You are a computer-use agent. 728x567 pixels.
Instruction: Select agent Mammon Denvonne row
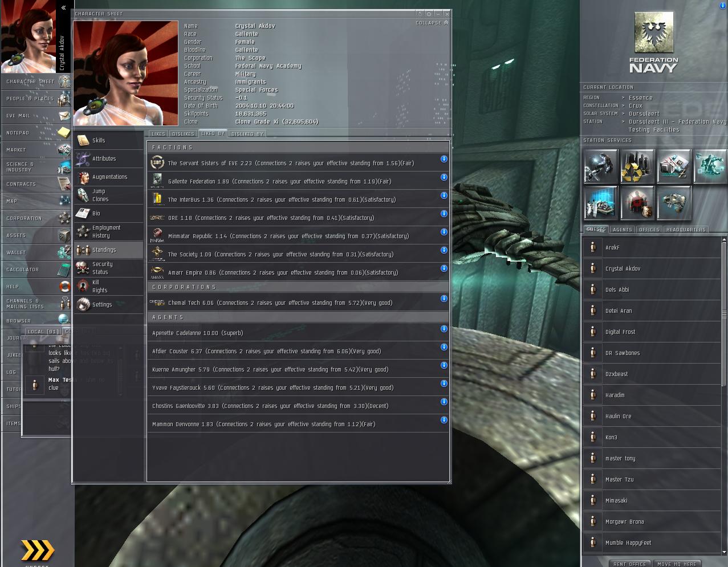pyautogui.click(x=298, y=424)
